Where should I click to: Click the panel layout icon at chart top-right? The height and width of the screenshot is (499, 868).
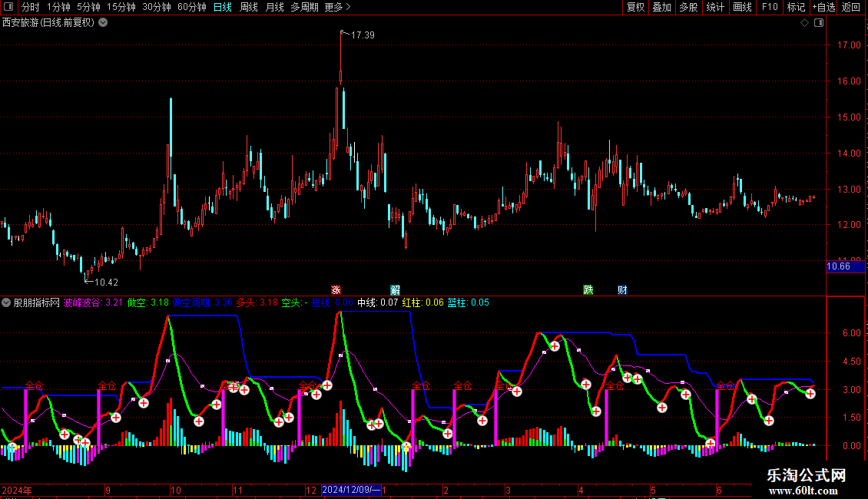818,23
